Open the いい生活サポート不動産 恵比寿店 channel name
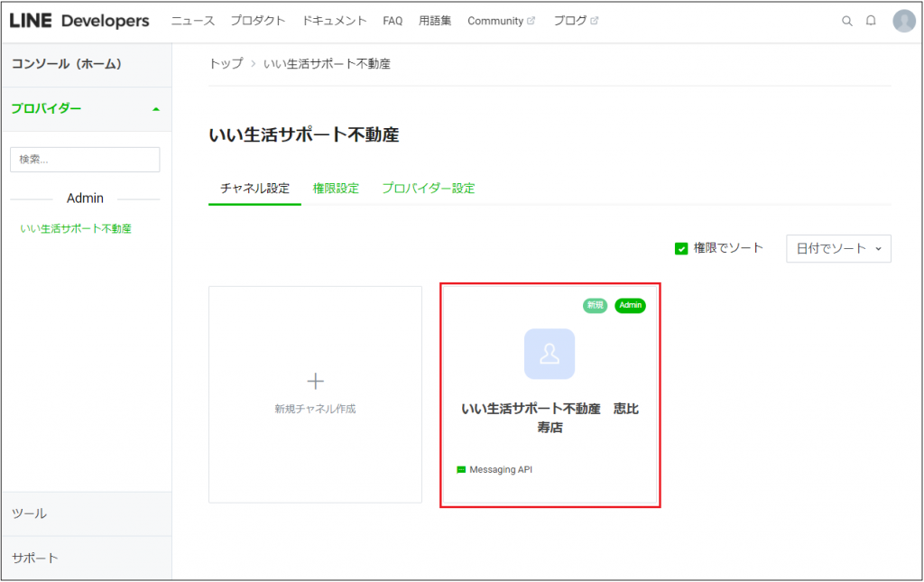This screenshot has height=582, width=924. click(x=550, y=418)
